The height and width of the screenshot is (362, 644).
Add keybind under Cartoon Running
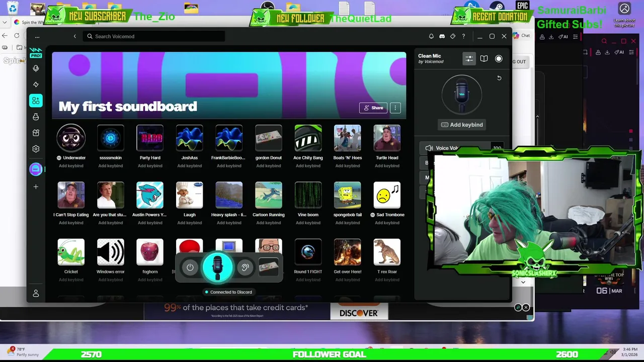[x=269, y=223]
